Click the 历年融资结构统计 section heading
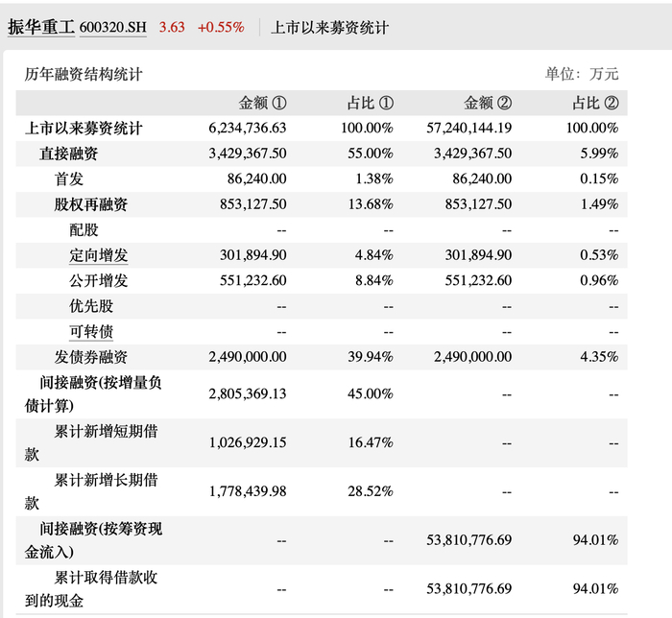 click(84, 74)
